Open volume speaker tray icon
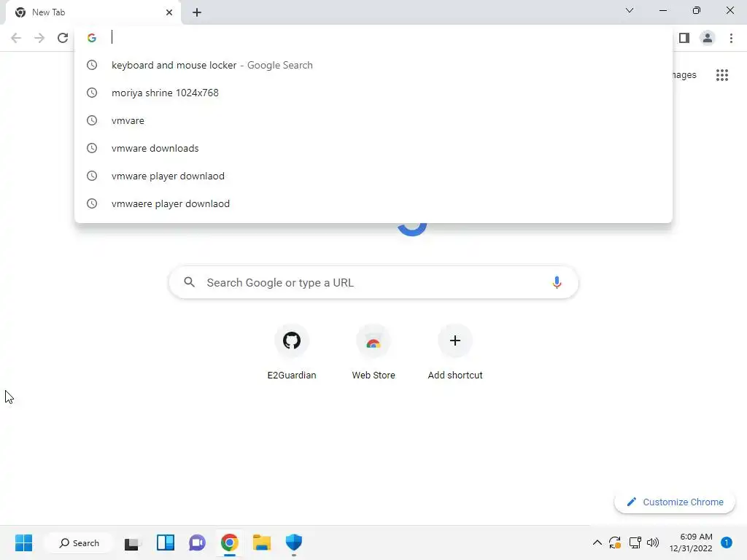Viewport: 747px width, 560px height. 653,542
